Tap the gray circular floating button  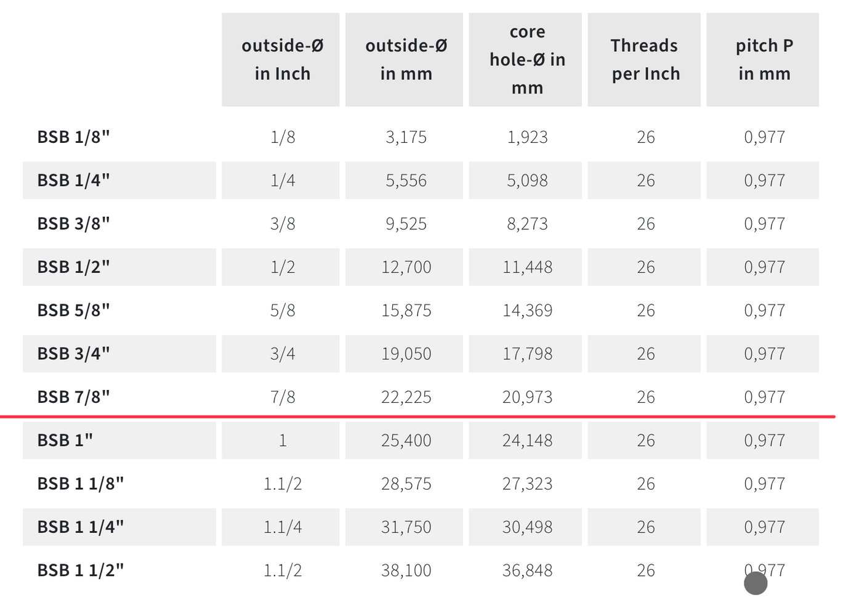(756, 583)
